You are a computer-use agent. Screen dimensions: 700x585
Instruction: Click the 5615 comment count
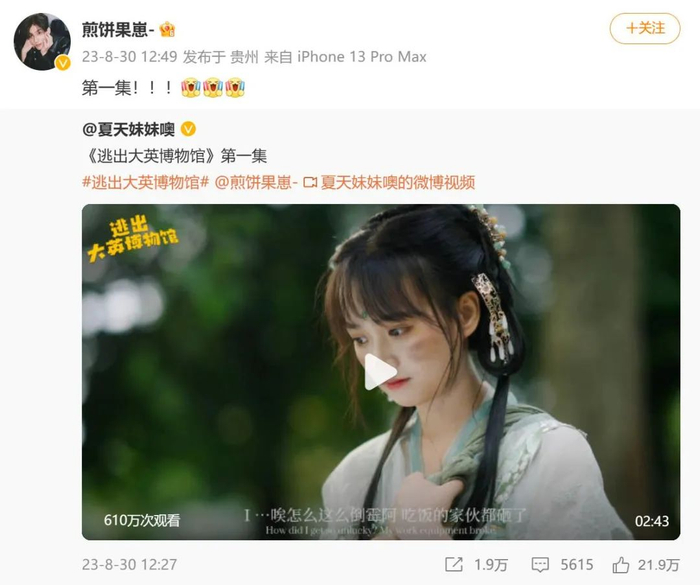click(577, 565)
